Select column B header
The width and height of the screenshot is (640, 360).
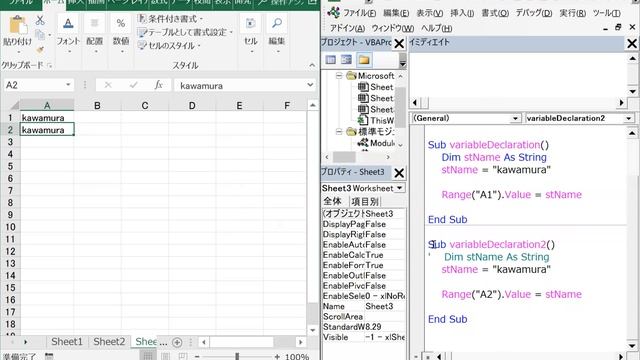pyautogui.click(x=97, y=105)
